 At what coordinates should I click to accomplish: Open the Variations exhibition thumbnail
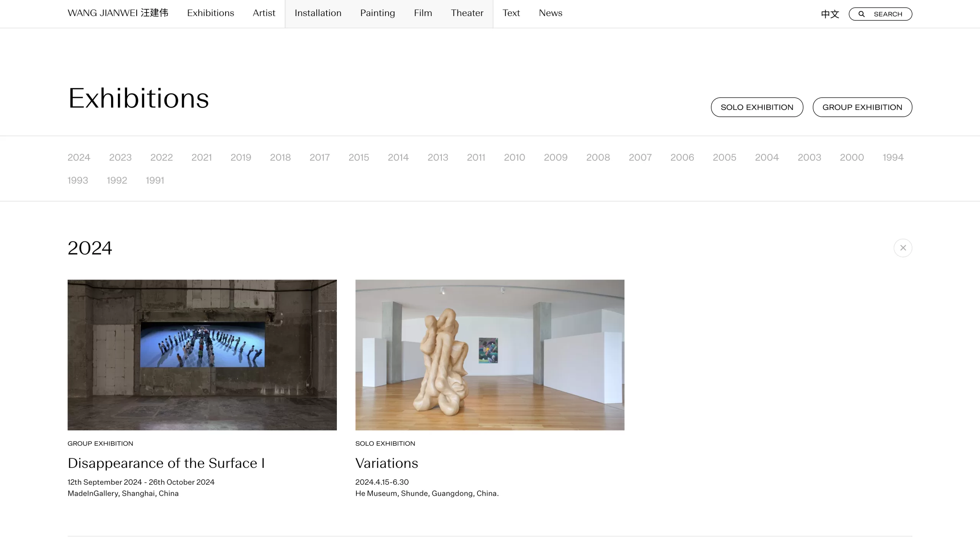point(490,355)
